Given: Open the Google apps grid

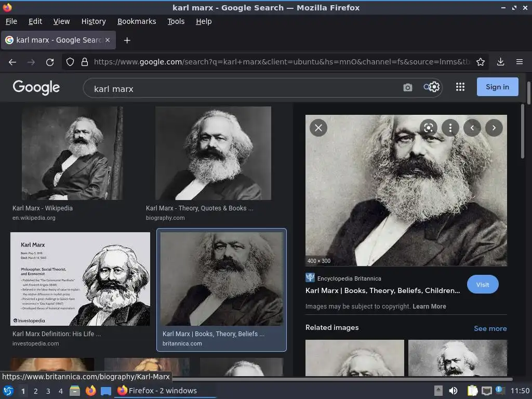Looking at the screenshot, I should (x=460, y=87).
